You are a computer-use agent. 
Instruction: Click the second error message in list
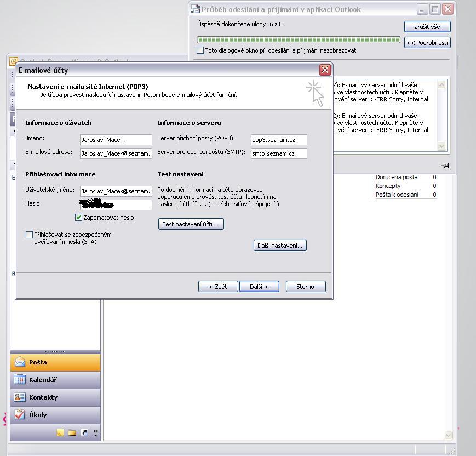click(381, 123)
